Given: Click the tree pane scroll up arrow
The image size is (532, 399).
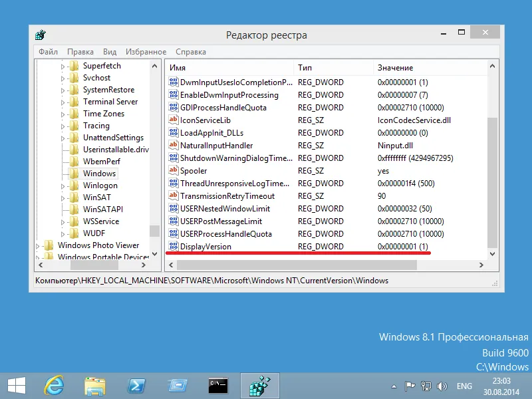Looking at the screenshot, I should tap(155, 66).
